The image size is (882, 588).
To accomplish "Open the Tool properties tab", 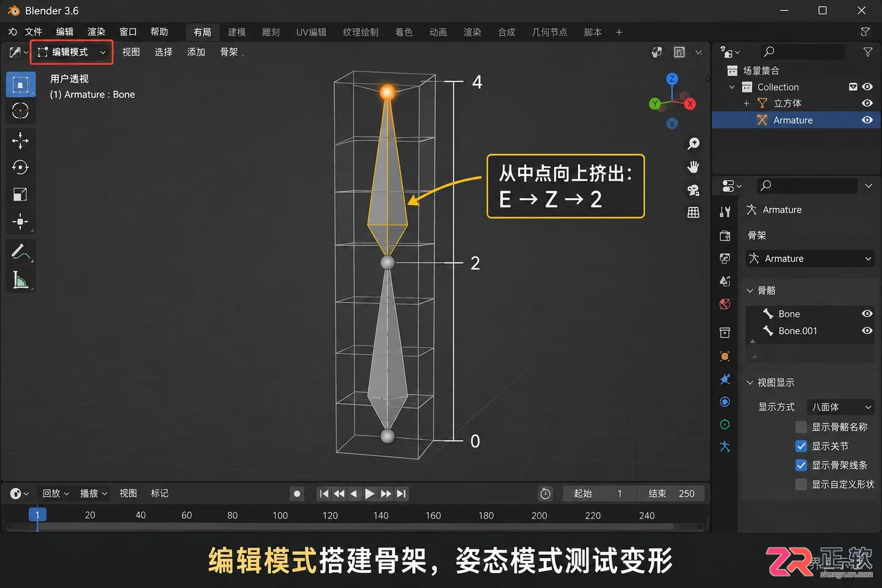I will [x=725, y=212].
